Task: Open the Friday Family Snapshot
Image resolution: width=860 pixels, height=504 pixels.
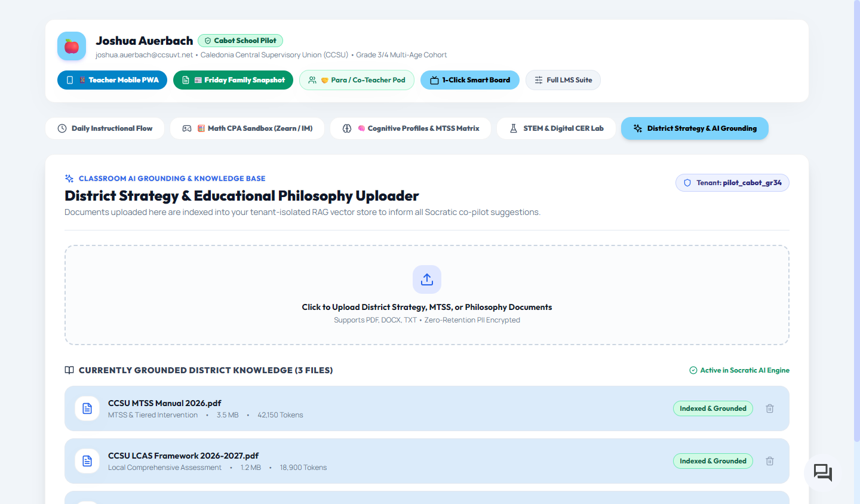Action: [233, 80]
